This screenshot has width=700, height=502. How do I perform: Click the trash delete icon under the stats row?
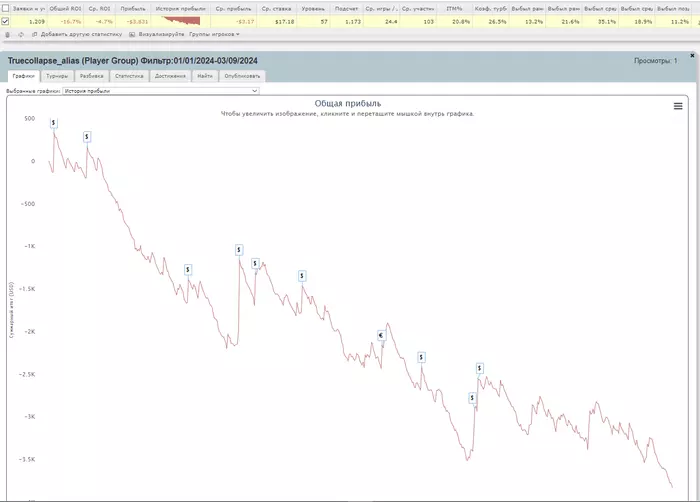coord(8,34)
